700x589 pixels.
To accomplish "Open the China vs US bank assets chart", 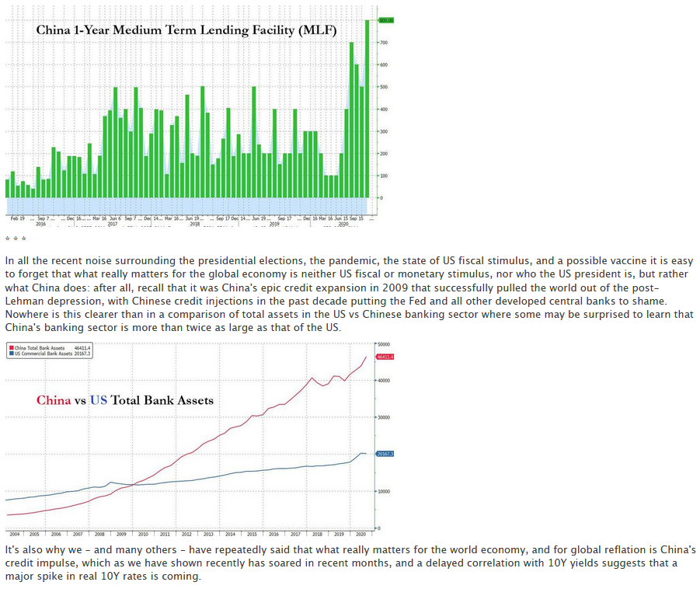I will point(200,440).
